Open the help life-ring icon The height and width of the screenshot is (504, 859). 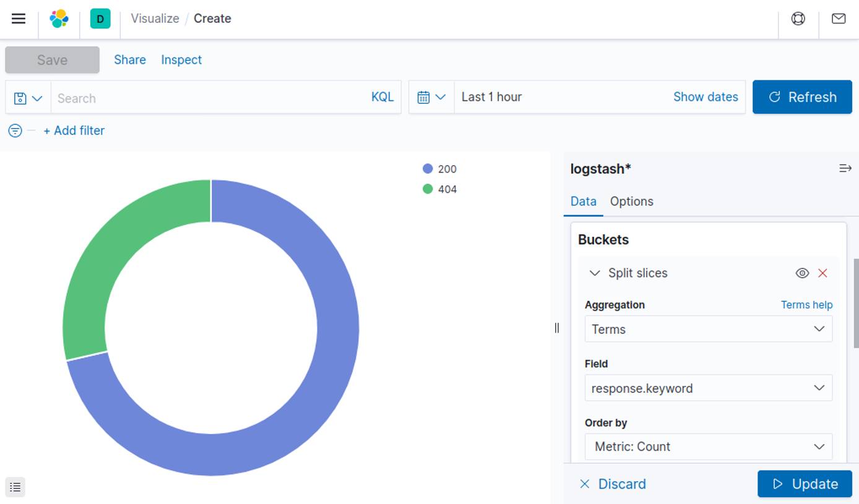(x=798, y=19)
